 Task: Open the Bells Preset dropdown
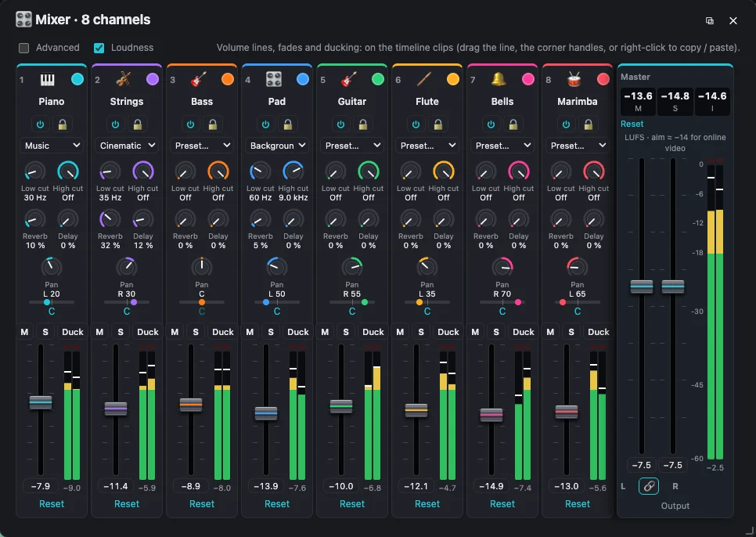point(502,145)
